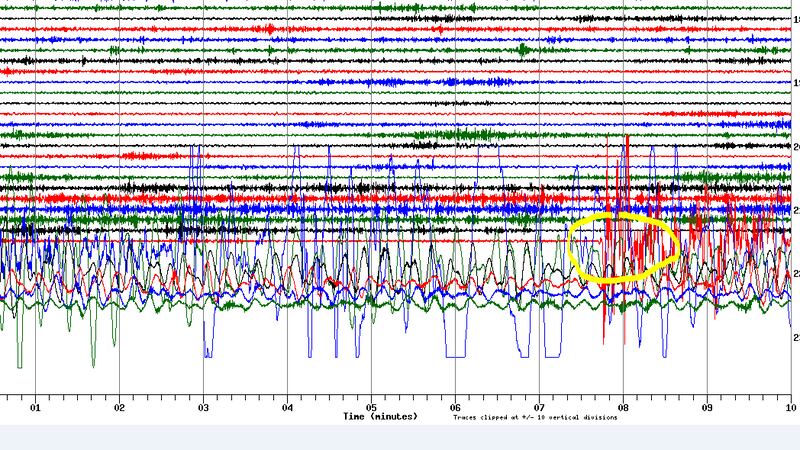Click the 10 minute axis label
Image resolution: width=800 pixels, height=450 pixels.
(790, 407)
